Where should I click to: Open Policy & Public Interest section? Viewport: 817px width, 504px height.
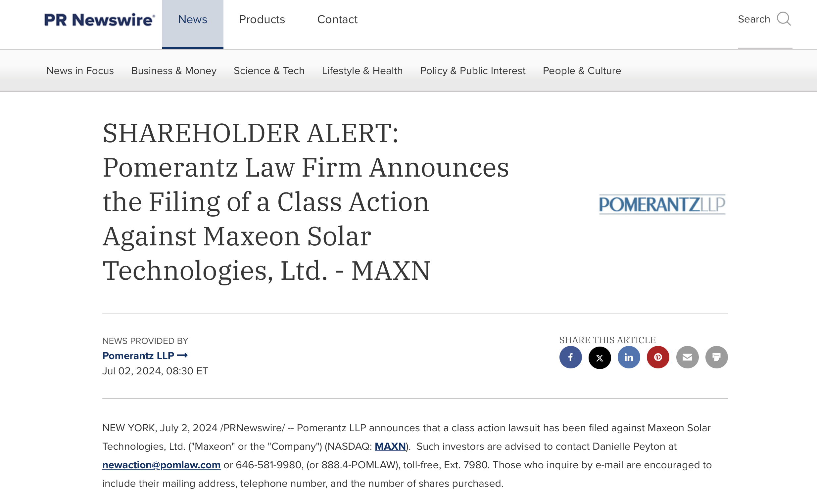(472, 71)
